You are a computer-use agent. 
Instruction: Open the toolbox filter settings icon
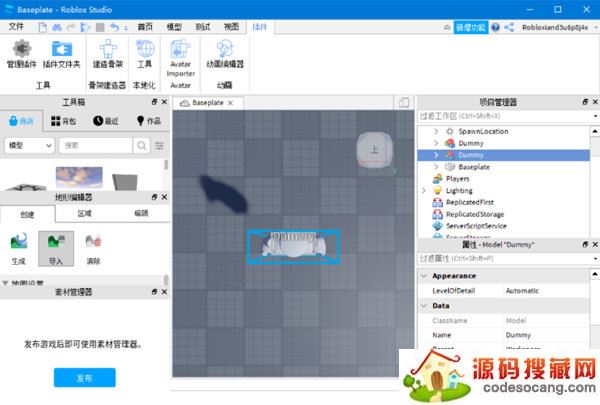pyautogui.click(x=159, y=145)
